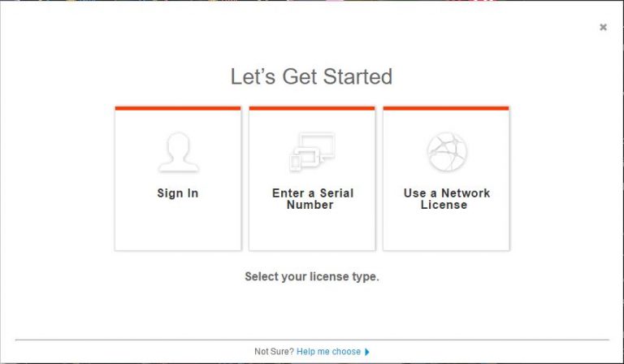The image size is (624, 364).
Task: Click the person silhouette icon
Action: point(178,152)
